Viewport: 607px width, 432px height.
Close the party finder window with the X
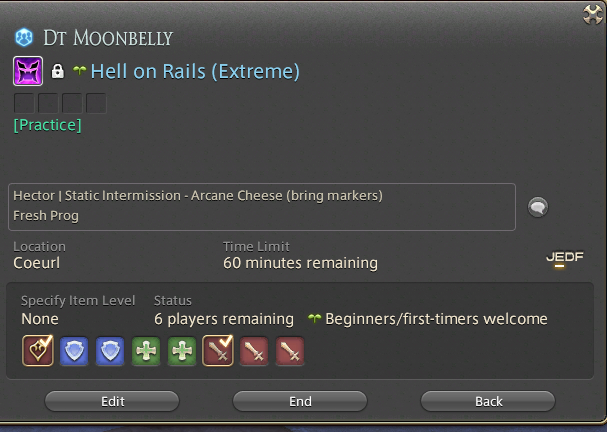pyautogui.click(x=593, y=14)
